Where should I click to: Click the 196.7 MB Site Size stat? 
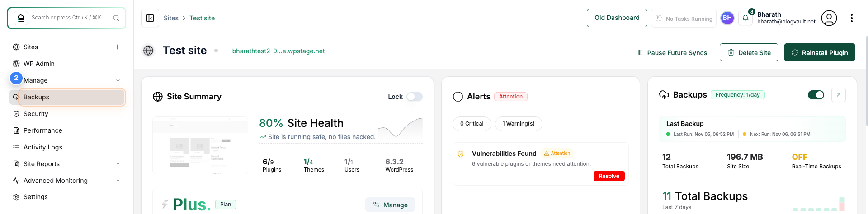pyautogui.click(x=745, y=161)
